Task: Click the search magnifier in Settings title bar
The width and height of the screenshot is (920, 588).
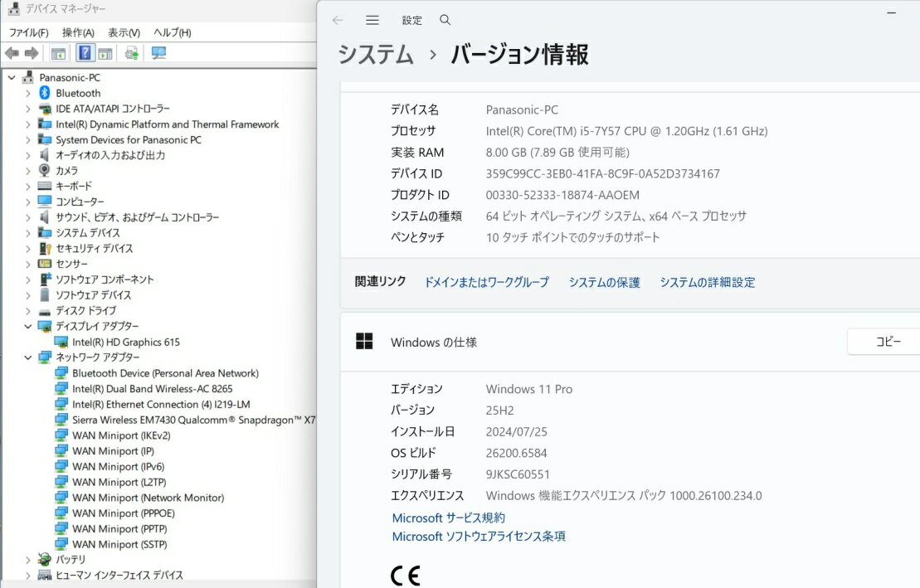Action: [445, 20]
